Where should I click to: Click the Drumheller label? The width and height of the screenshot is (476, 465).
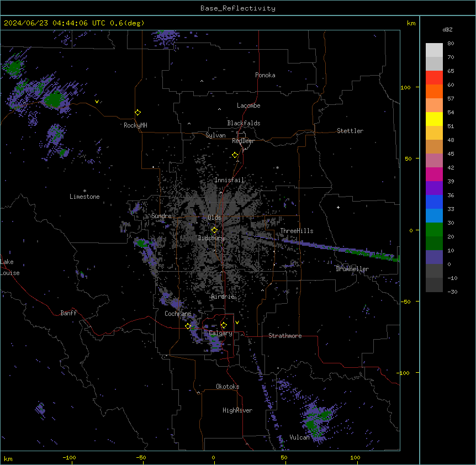click(352, 269)
